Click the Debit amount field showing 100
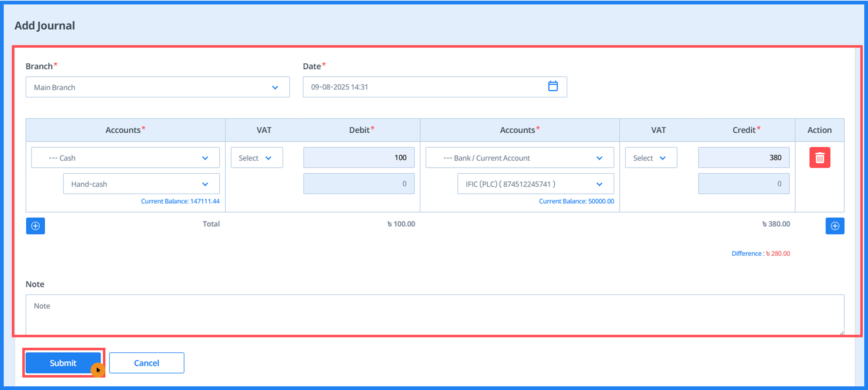The image size is (868, 390). (x=359, y=158)
